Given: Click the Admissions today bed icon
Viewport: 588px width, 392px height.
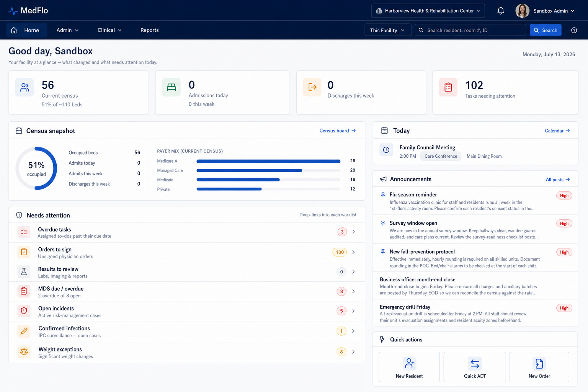Looking at the screenshot, I should click(x=171, y=87).
